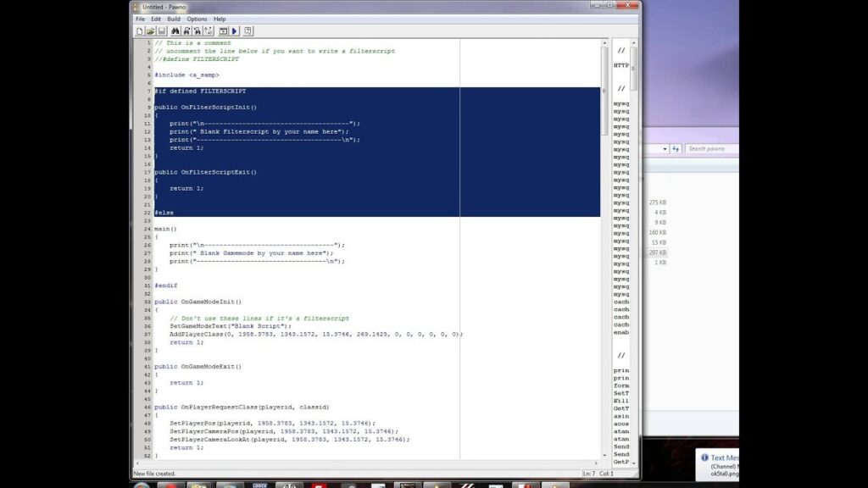The height and width of the screenshot is (488, 868).
Task: Click the '// This is a comment' line
Action: pyautogui.click(x=192, y=42)
